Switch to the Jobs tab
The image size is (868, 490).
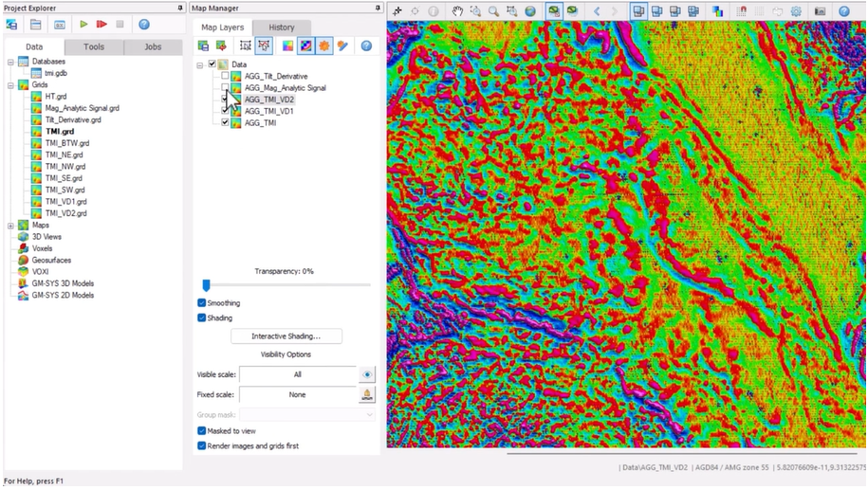(x=153, y=47)
